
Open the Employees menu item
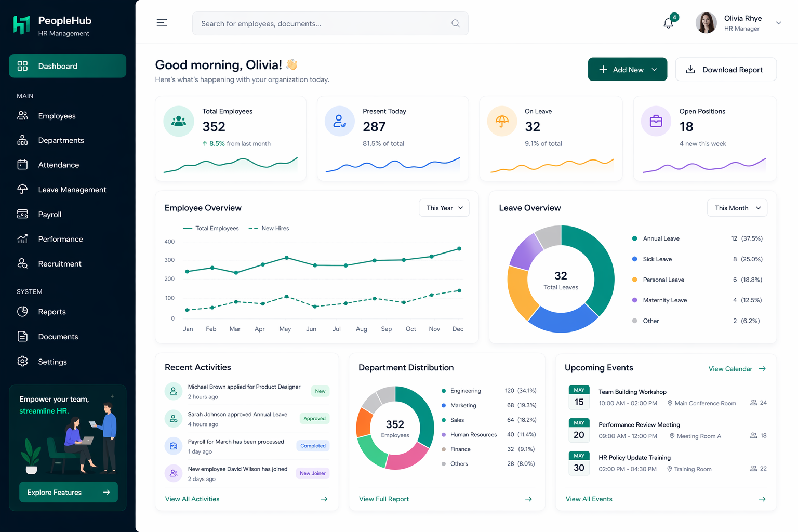point(68,116)
